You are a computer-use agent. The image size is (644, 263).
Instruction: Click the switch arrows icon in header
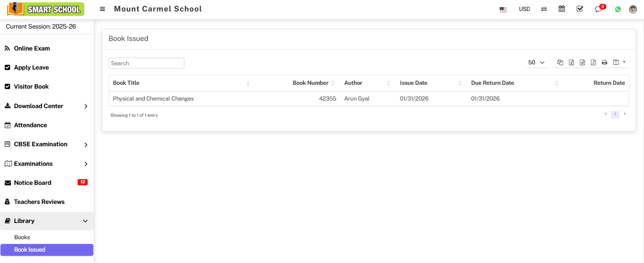click(544, 9)
